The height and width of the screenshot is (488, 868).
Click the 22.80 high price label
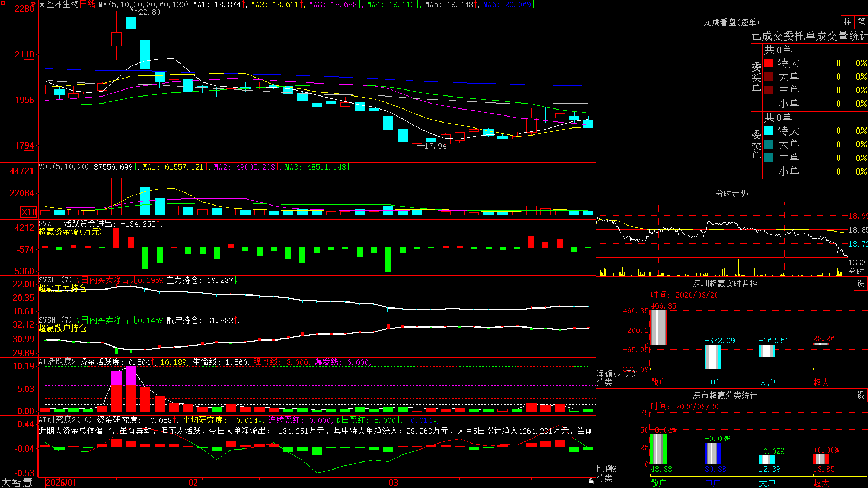coord(149,12)
